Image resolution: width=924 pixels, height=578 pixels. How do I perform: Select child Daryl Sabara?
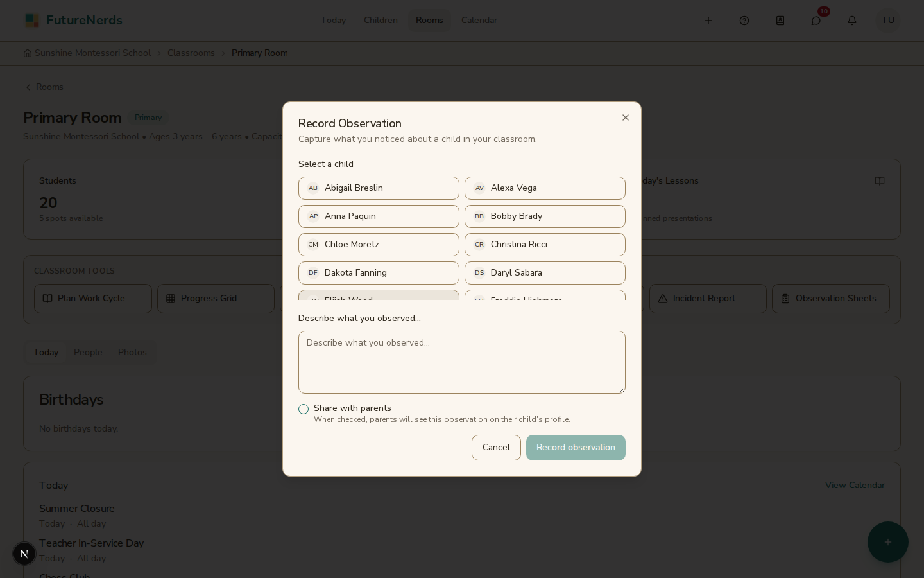[545, 273]
